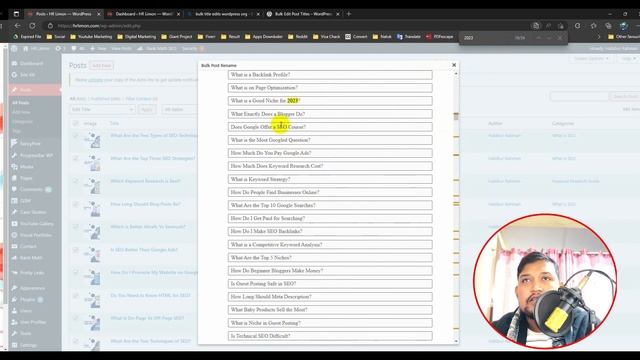
Task: Close the browser find-on-page bar
Action: [560, 38]
